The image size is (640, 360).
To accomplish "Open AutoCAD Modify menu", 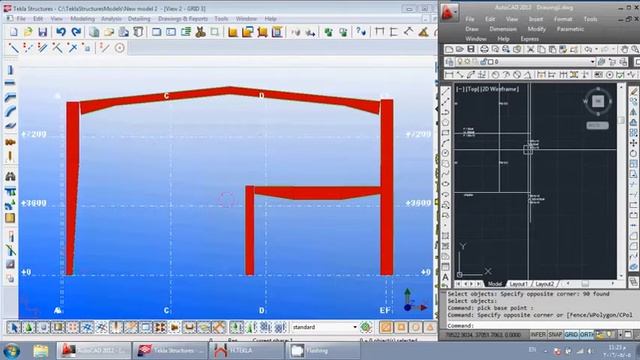I will pos(537,29).
